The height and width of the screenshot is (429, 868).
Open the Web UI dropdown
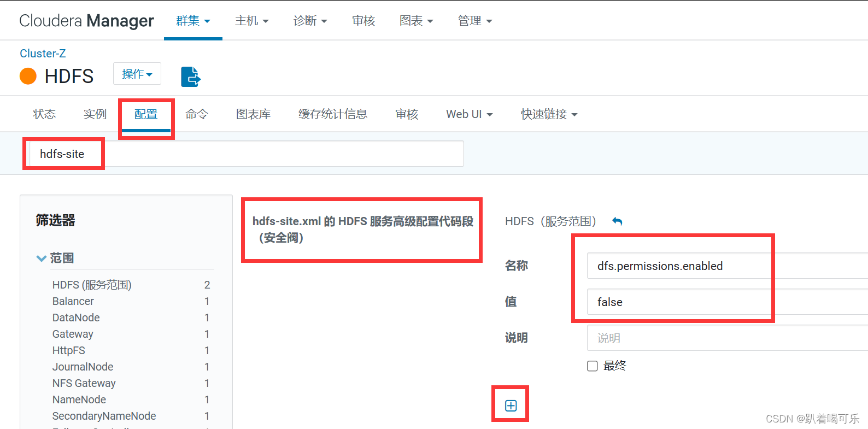[470, 114]
